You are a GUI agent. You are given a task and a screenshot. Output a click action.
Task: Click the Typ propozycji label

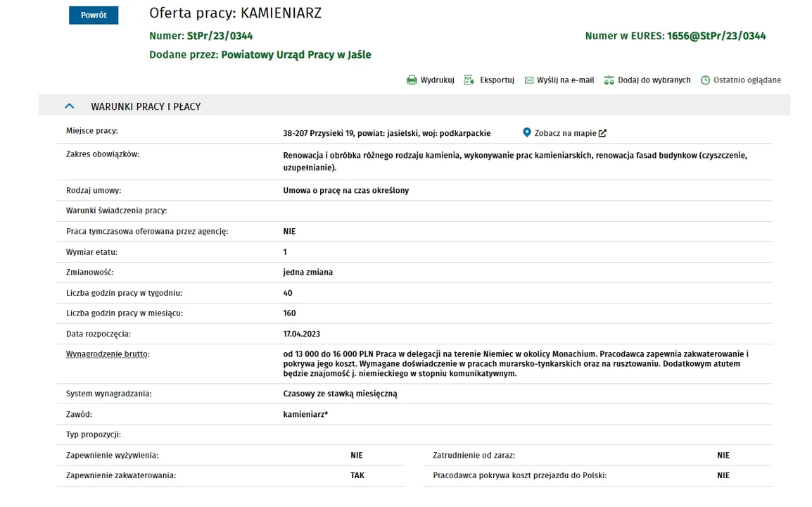pos(93,434)
